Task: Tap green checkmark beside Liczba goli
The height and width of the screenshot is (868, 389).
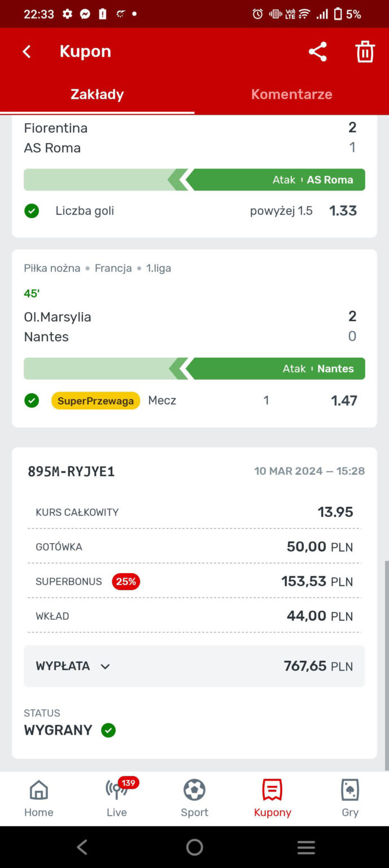Action: click(32, 211)
